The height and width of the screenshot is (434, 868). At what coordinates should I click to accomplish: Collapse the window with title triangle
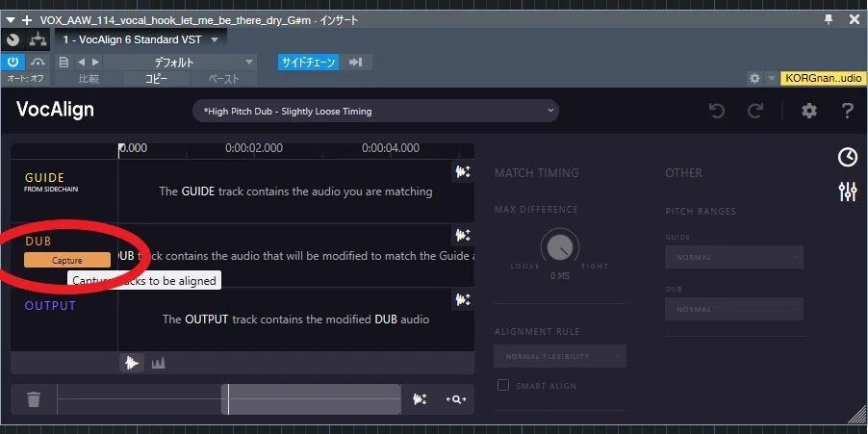[x=10, y=20]
